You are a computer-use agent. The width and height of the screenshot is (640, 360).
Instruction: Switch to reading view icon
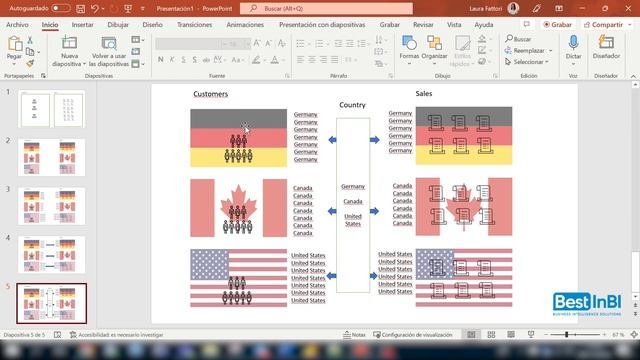pyautogui.click(x=511, y=335)
